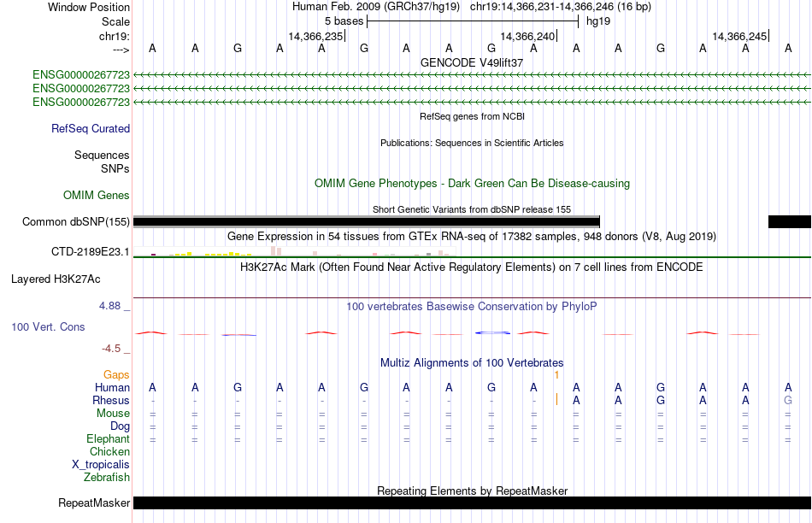Click 100 vertebrates Basewise Conservation by PhyloP title
This screenshot has width=812, height=523.
(472, 307)
